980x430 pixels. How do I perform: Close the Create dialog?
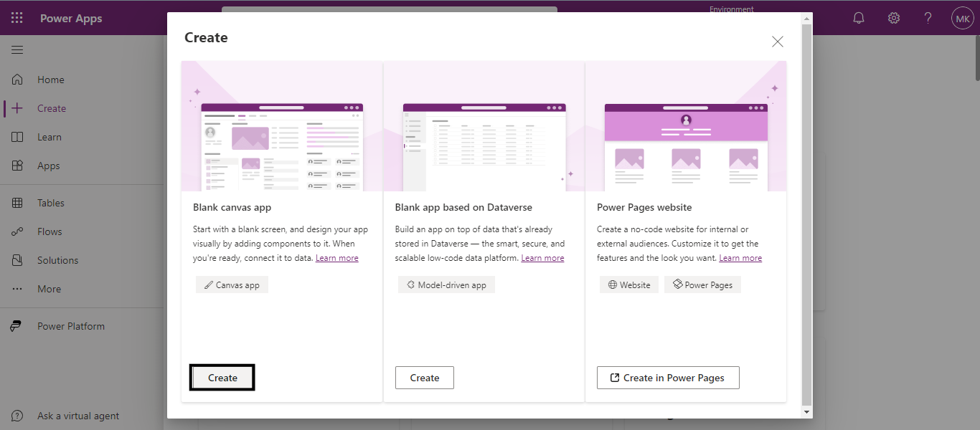tap(778, 42)
